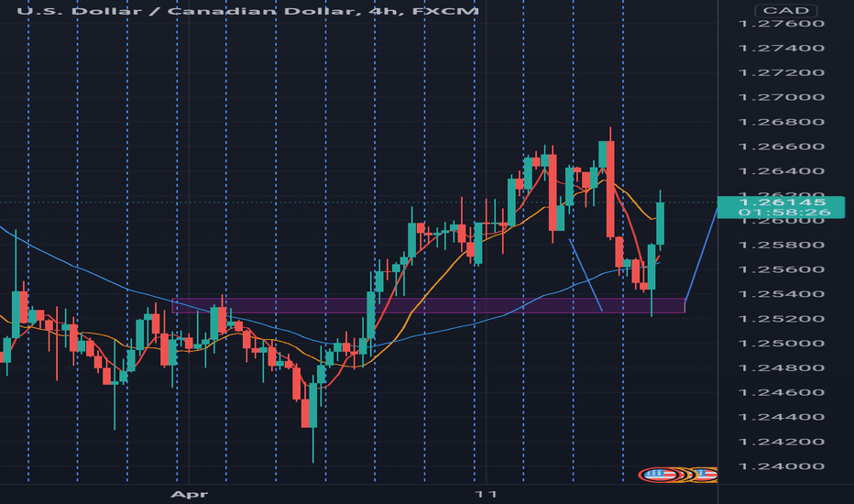Click the 1.26600 price scale label
The width and height of the screenshot is (854, 504).
click(x=781, y=147)
